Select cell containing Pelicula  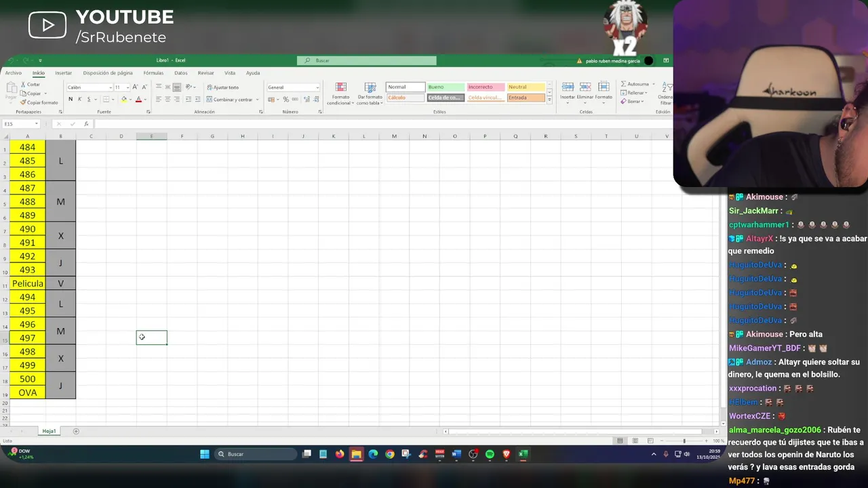28,283
